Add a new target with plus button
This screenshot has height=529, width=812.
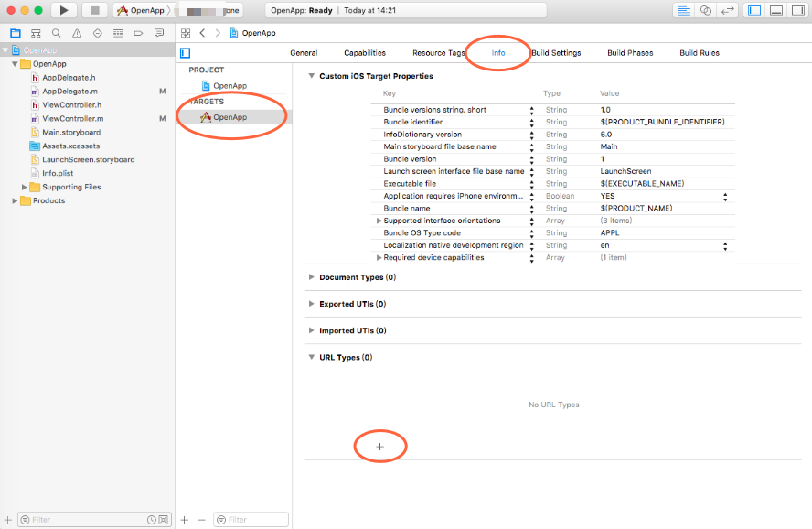[x=185, y=520]
